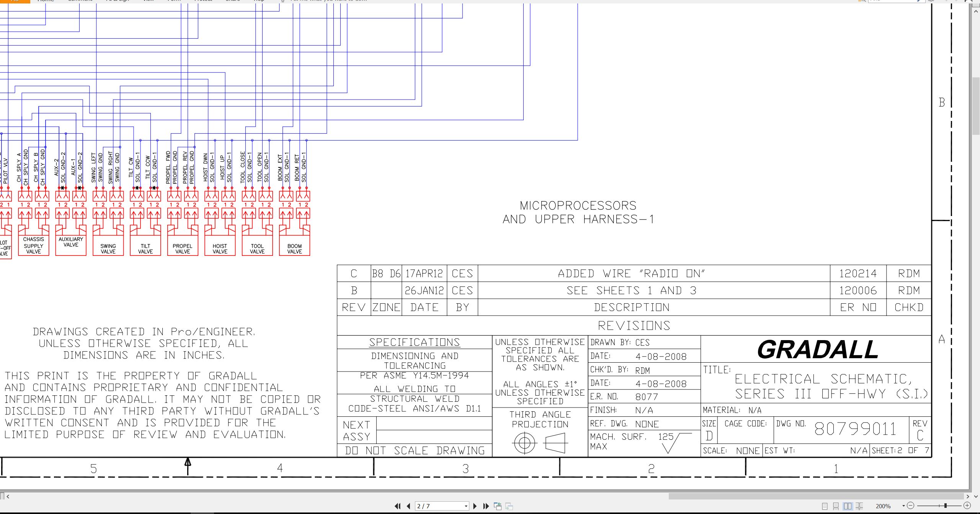This screenshot has height=514, width=980.
Task: Switch to single page view
Action: coord(825,506)
